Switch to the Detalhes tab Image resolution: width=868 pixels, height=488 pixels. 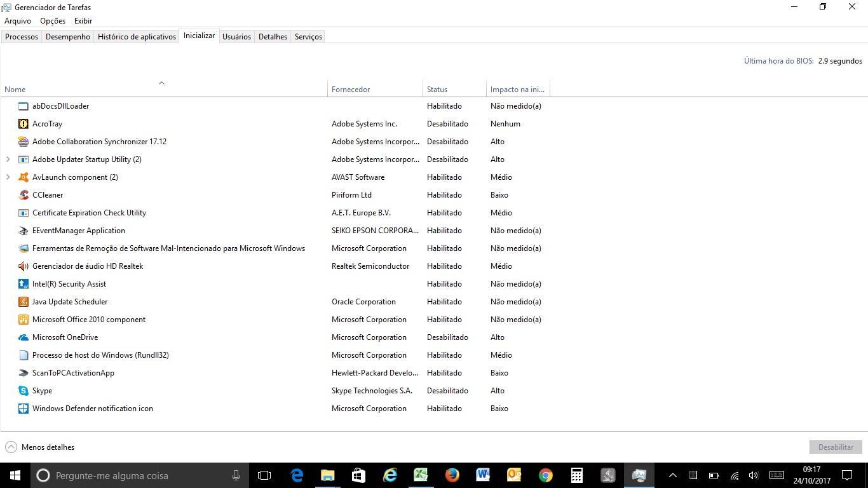(273, 37)
